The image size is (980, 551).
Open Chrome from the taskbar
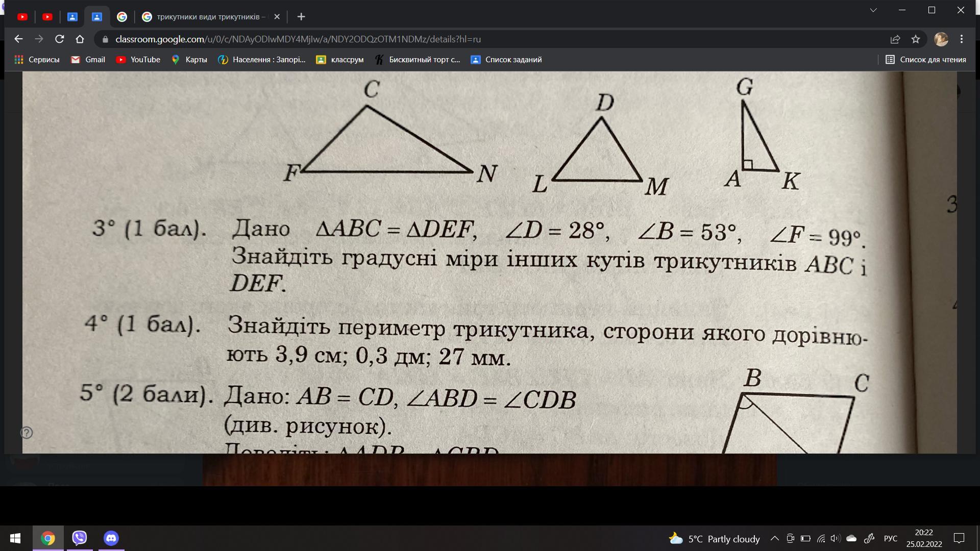48,538
